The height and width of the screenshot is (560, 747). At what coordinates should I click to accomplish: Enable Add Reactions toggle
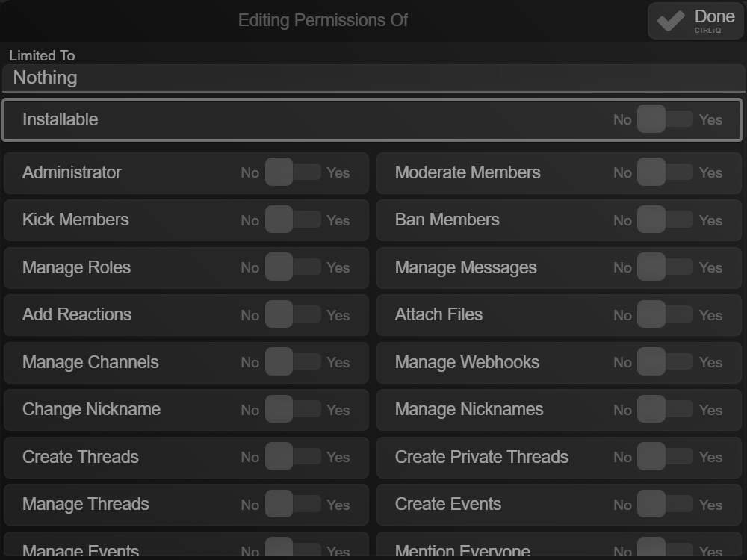click(292, 315)
